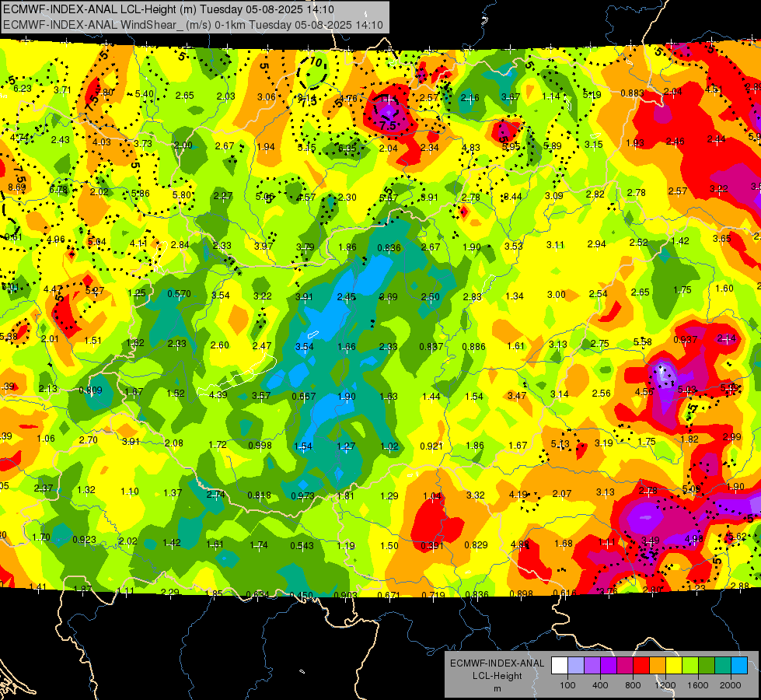Click the wind shear value 0.809
The width and height of the screenshot is (761, 700).
pyautogui.click(x=90, y=390)
